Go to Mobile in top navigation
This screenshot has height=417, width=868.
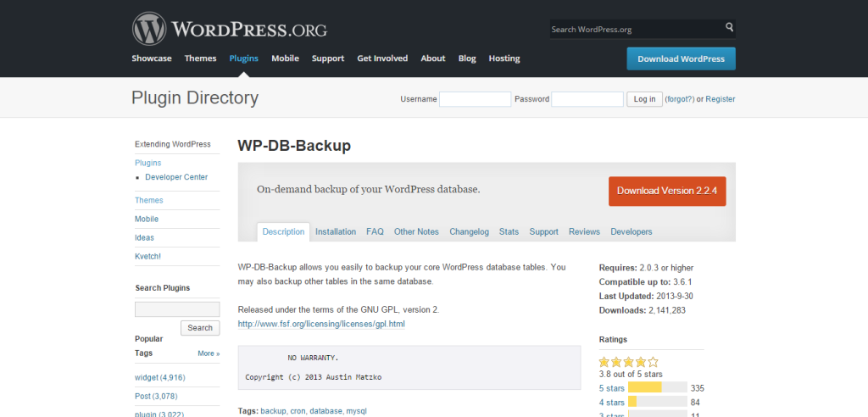point(285,58)
